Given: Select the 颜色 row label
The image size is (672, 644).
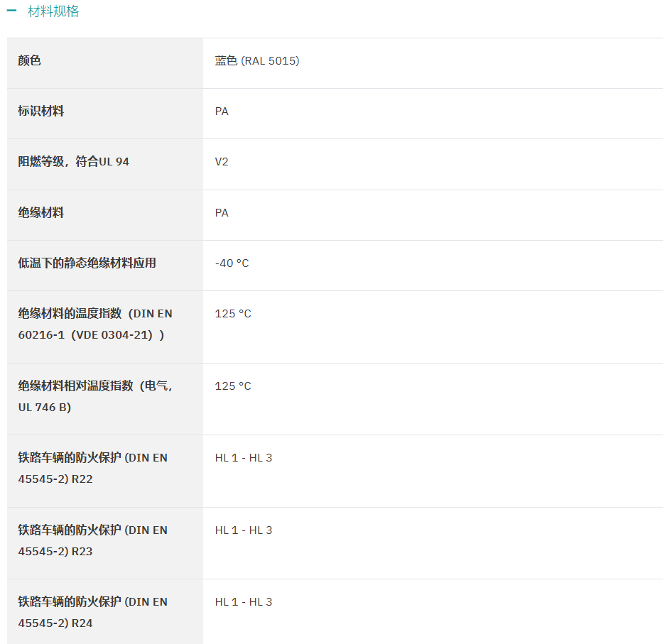Looking at the screenshot, I should coord(30,61).
